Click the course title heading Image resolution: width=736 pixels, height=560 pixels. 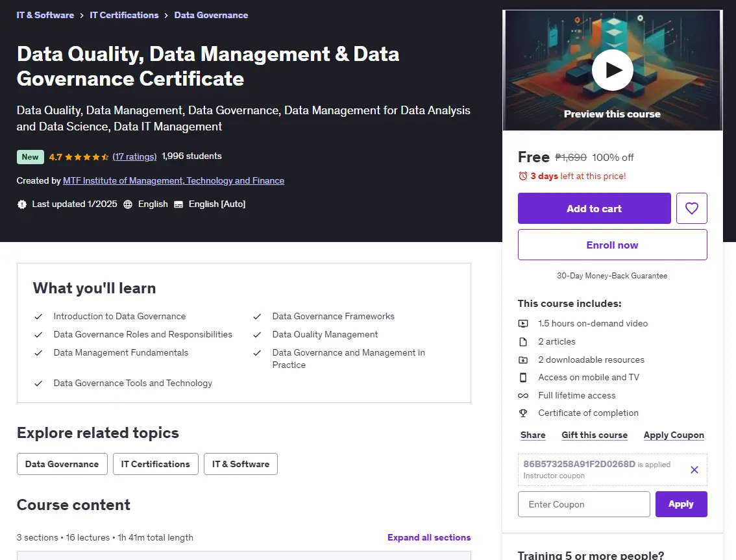tap(208, 66)
